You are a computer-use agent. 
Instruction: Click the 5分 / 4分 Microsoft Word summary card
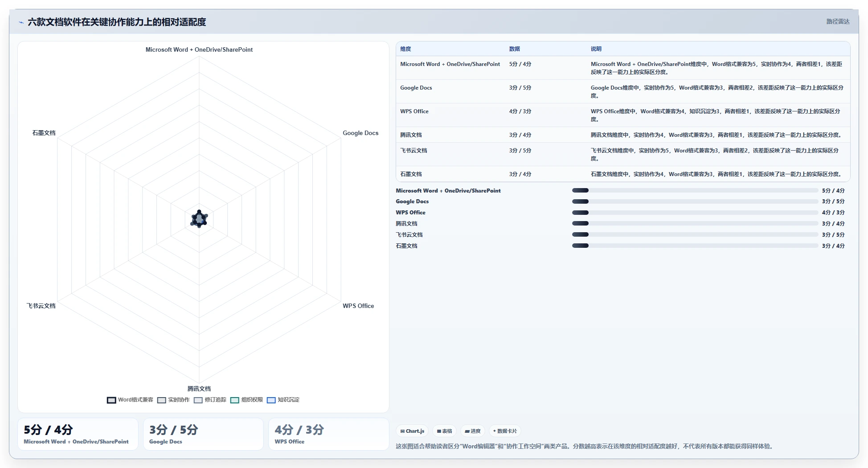pyautogui.click(x=78, y=434)
